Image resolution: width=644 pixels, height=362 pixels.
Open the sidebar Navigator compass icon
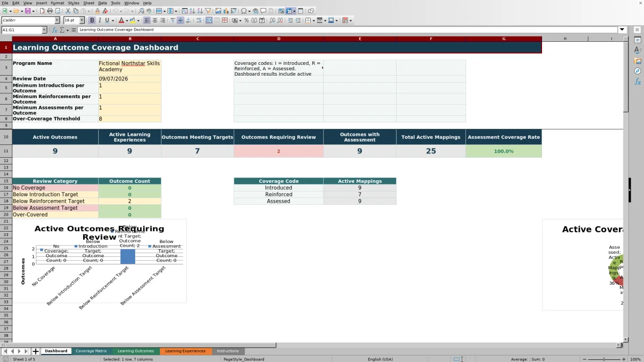point(638,71)
